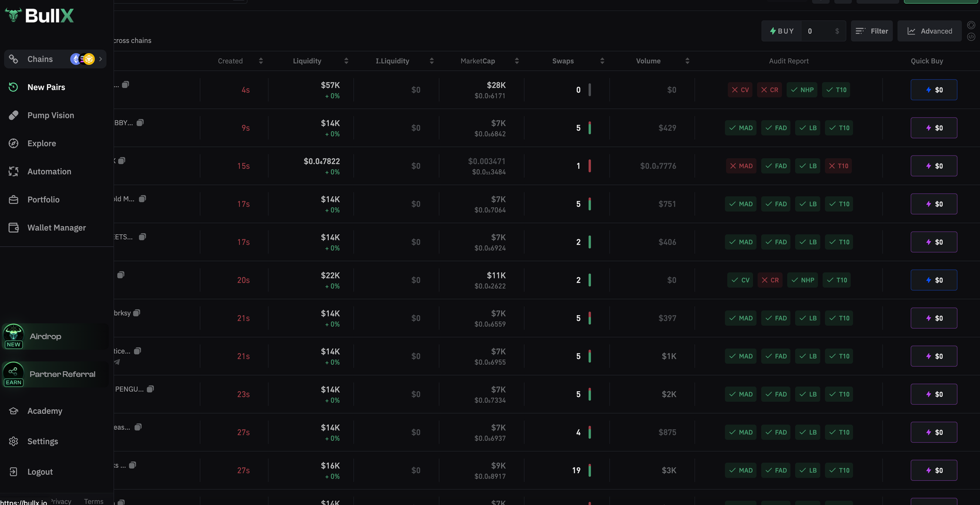Open the Explore page

[x=42, y=143]
